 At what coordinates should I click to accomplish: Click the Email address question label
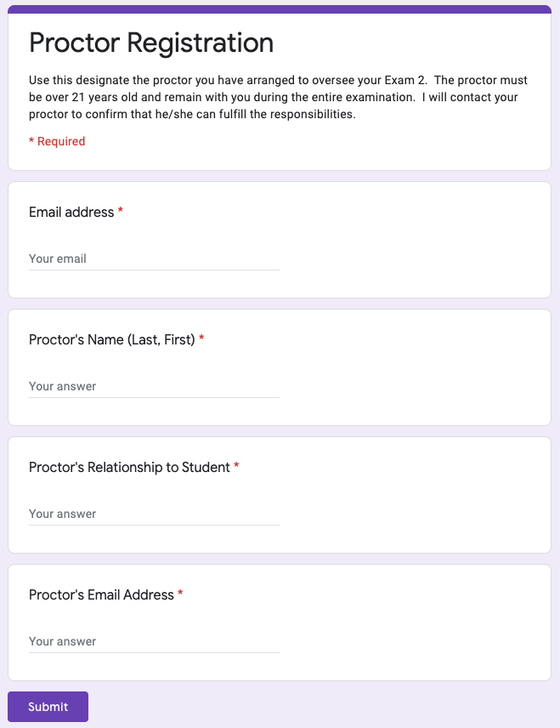72,212
